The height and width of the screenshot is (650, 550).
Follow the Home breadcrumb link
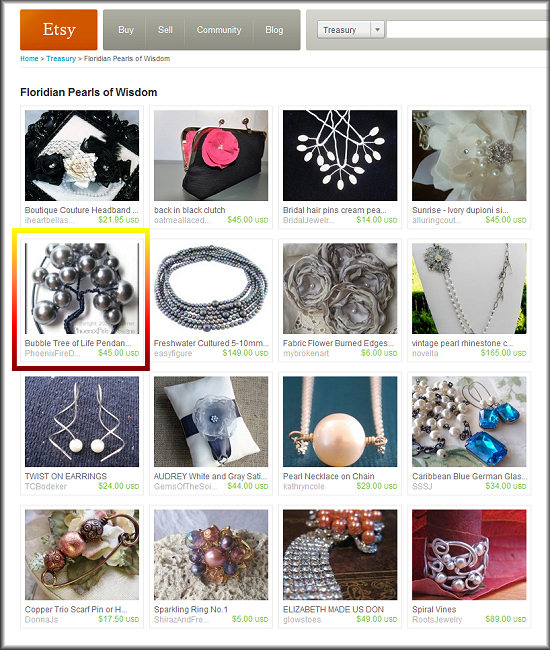29,58
